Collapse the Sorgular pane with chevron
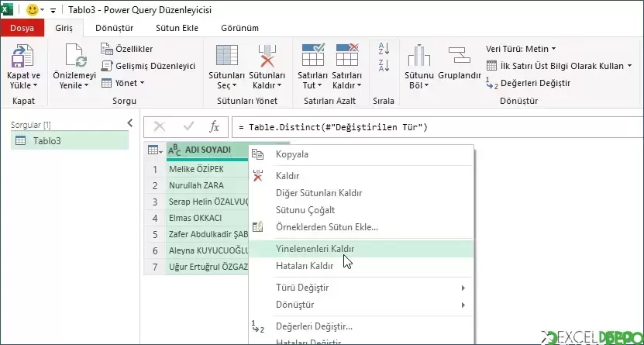This screenshot has width=644, height=345. coord(129,122)
